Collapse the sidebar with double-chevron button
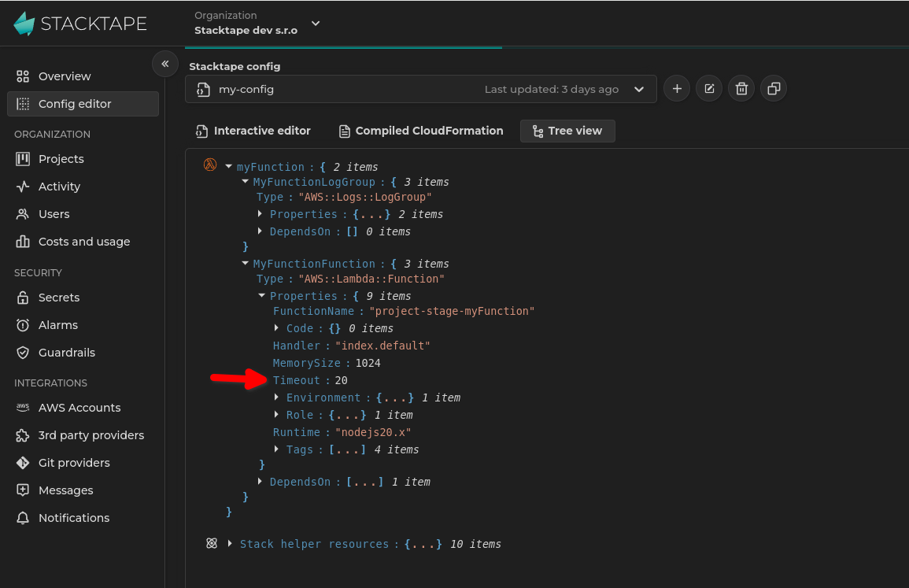Image resolution: width=909 pixels, height=588 pixels. pyautogui.click(x=165, y=64)
